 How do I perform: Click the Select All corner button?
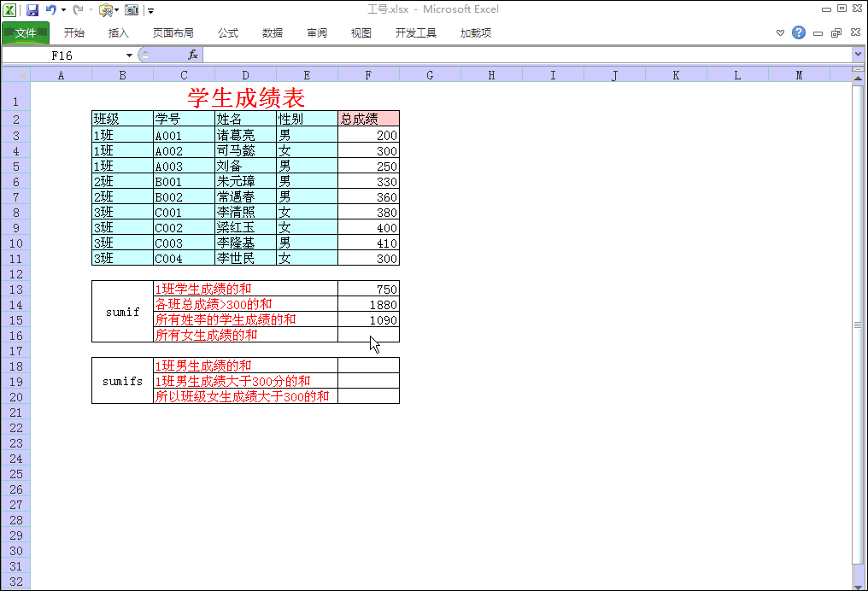tap(16, 74)
